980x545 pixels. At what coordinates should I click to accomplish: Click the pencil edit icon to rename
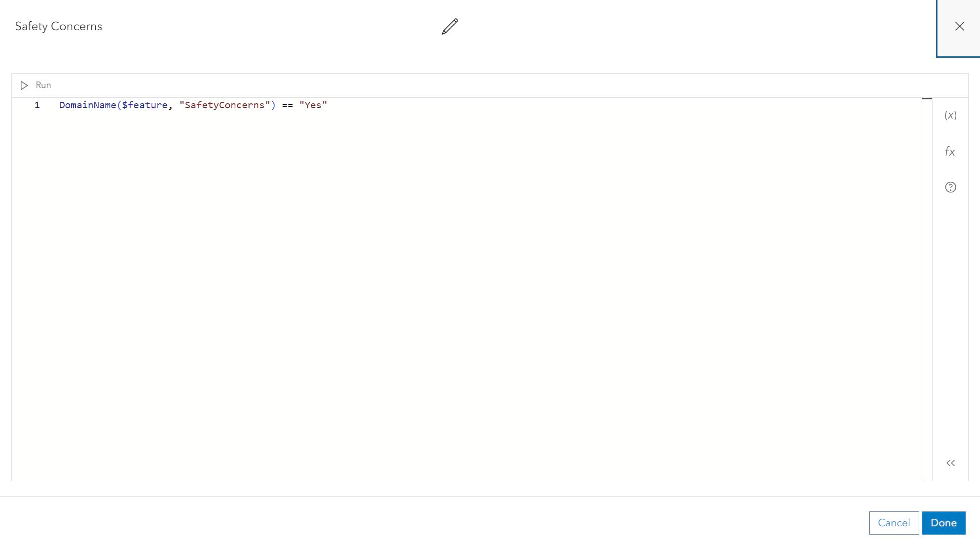click(449, 26)
